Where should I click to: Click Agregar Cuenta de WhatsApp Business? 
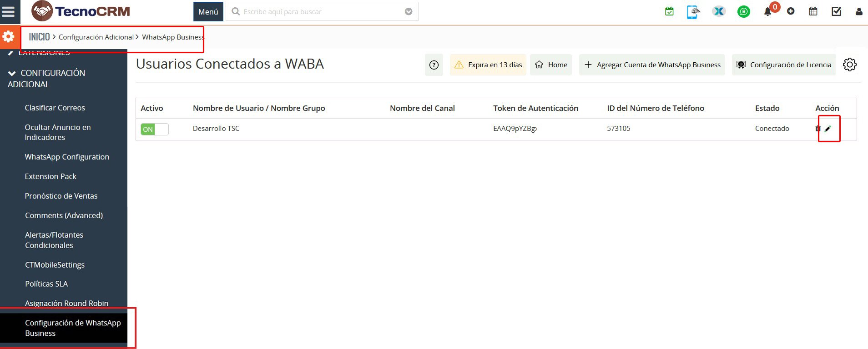click(652, 65)
